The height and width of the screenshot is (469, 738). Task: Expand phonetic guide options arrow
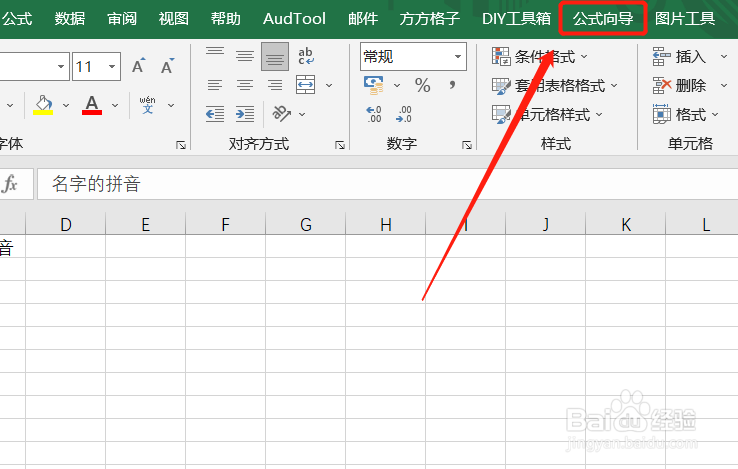tap(171, 105)
